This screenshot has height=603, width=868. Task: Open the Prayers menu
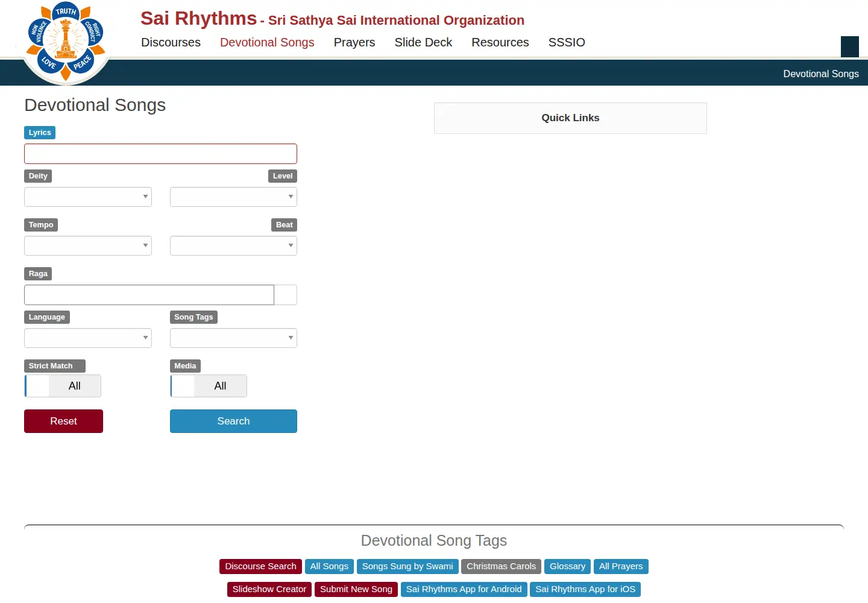pos(354,42)
